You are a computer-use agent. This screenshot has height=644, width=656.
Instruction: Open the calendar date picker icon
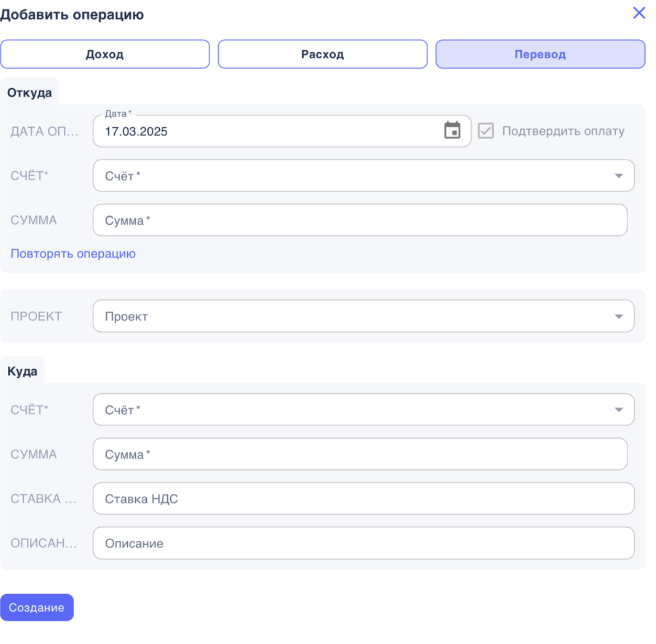click(x=452, y=130)
